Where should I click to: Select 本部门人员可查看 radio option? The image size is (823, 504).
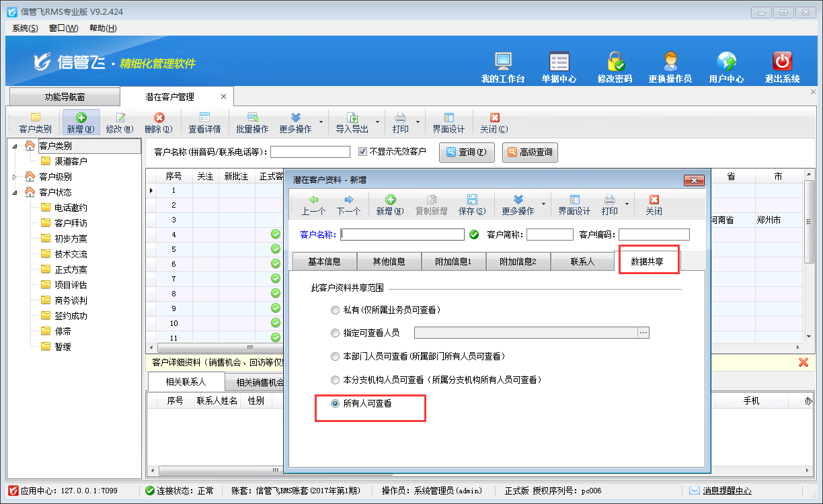tap(336, 356)
